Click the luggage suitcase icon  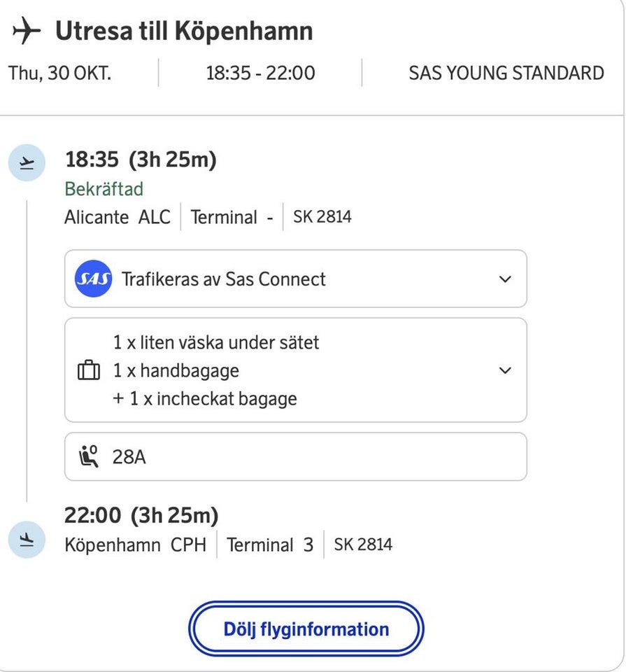point(89,370)
